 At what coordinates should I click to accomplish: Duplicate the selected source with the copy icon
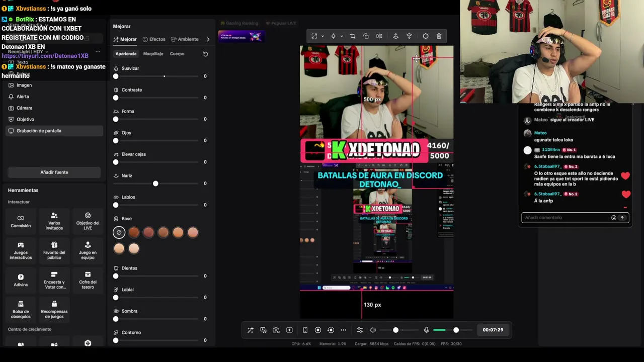coord(366,36)
